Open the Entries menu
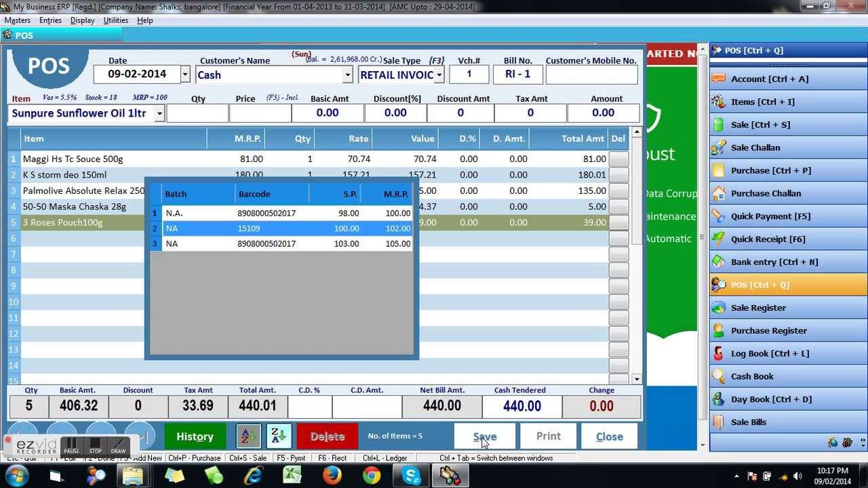 click(x=50, y=20)
